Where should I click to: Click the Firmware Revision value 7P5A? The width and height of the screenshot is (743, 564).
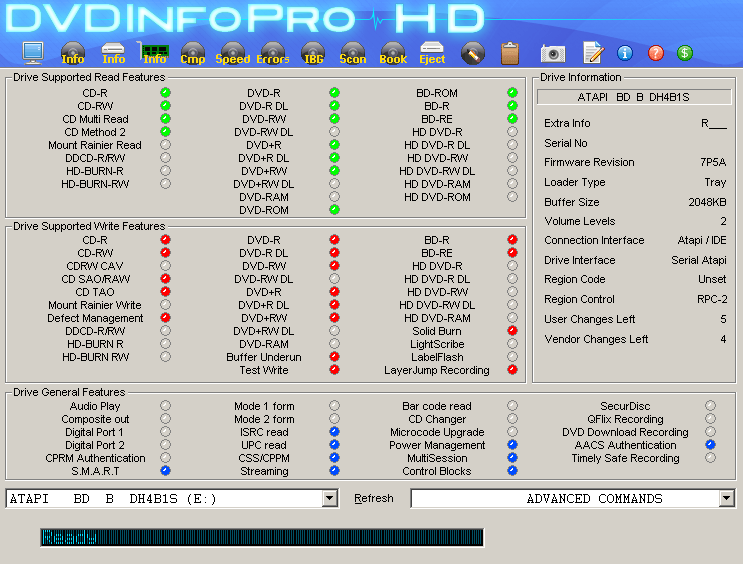pyautogui.click(x=713, y=162)
